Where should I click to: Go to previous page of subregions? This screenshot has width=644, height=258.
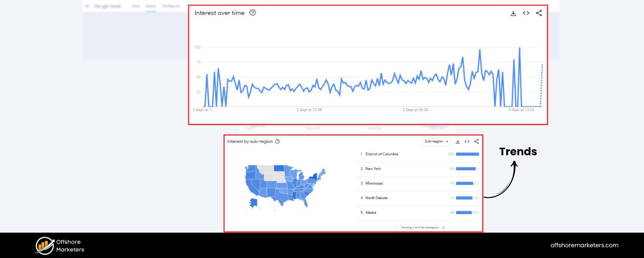396,227
